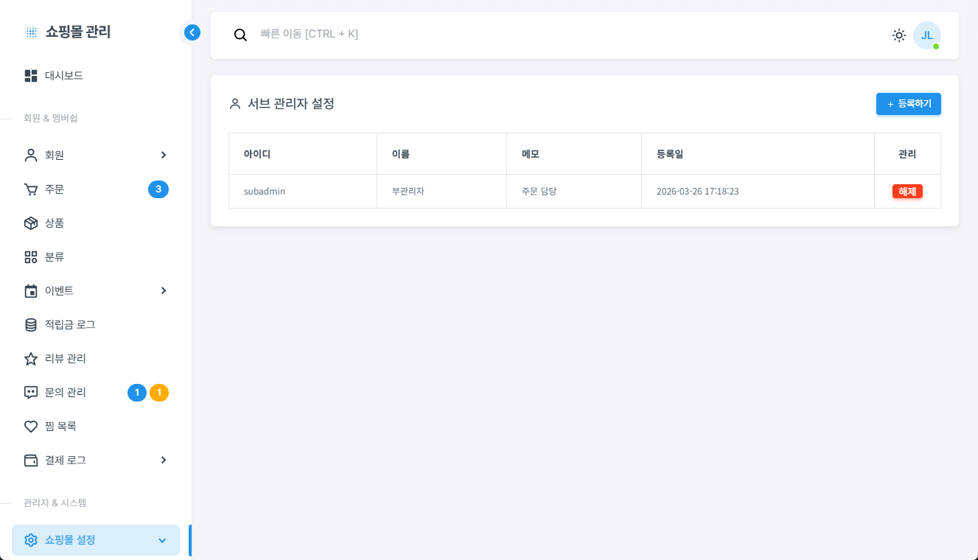Click the 등록하기 button
Image resolution: width=978 pixels, height=560 pixels.
[x=908, y=104]
